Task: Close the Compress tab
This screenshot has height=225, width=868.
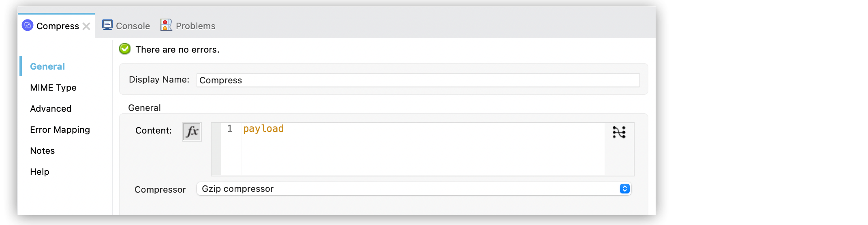Action: pos(86,26)
